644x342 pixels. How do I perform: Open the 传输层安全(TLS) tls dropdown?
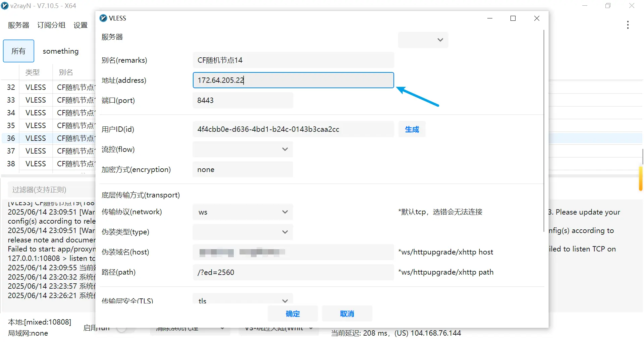coord(243,299)
